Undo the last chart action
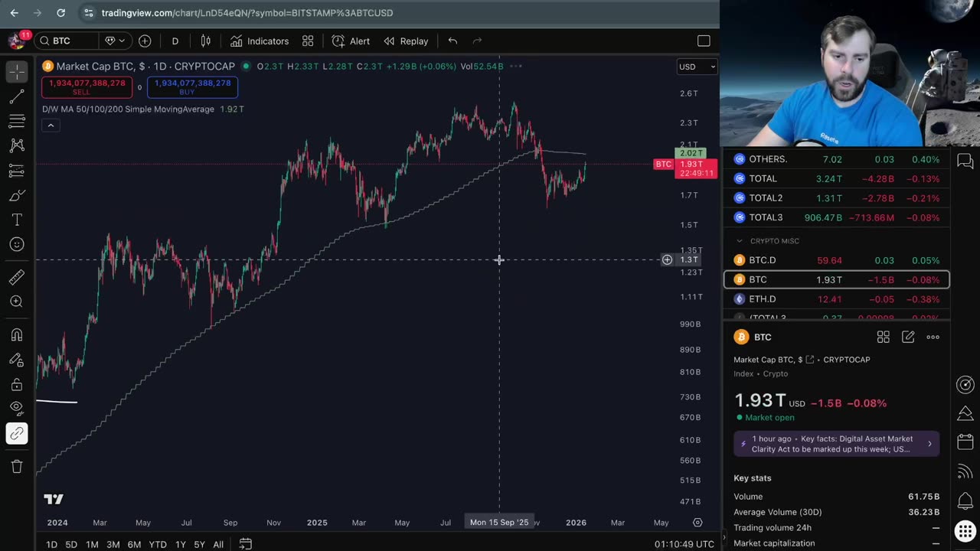Screen dimensions: 980x551 [x=452, y=41]
